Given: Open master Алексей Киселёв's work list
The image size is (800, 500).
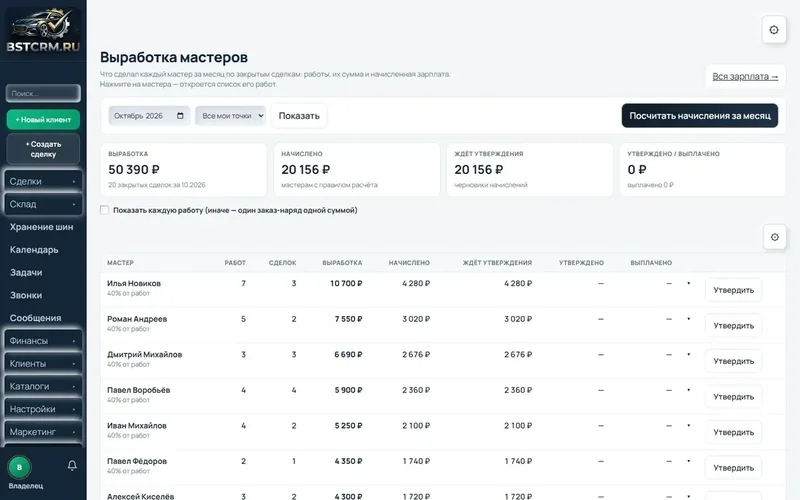Looking at the screenshot, I should pyautogui.click(x=140, y=496).
